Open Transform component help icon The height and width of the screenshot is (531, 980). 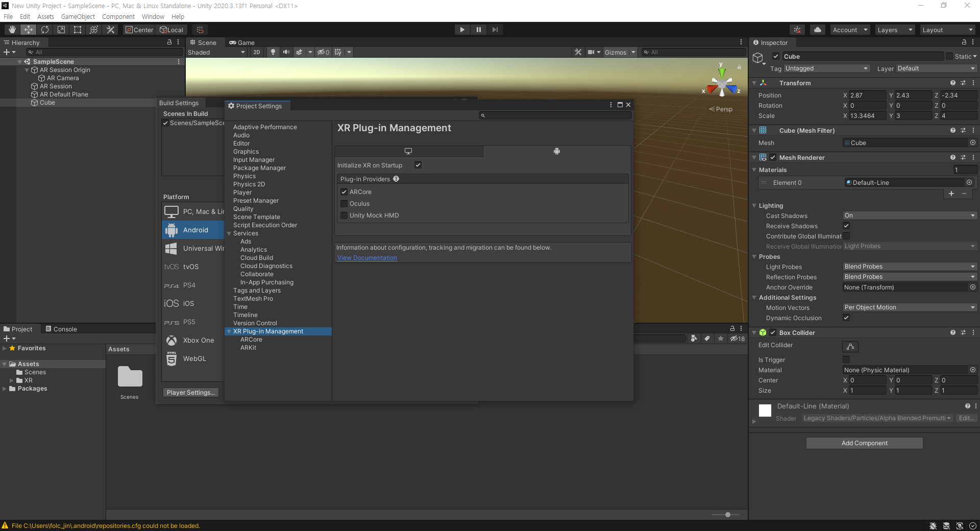click(x=952, y=83)
